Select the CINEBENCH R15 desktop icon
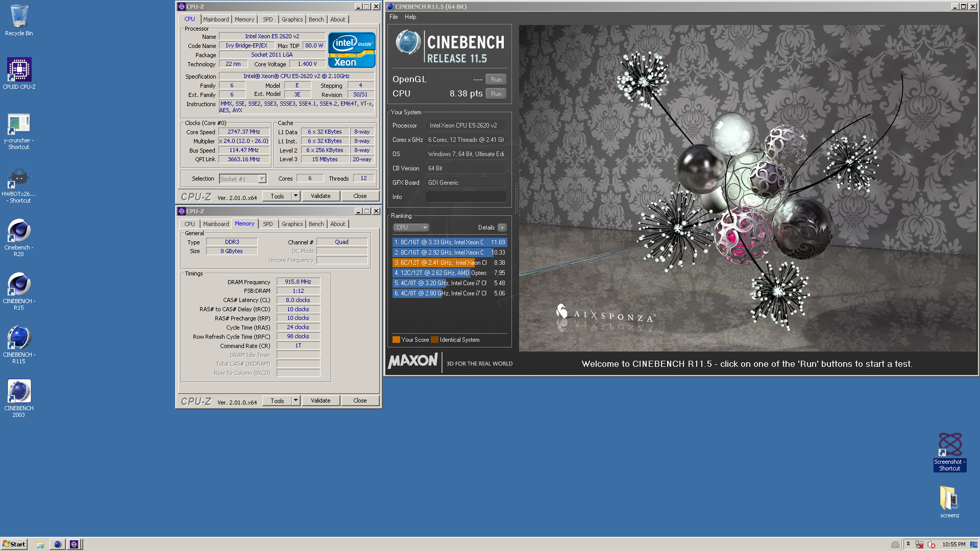The image size is (980, 551). (x=19, y=292)
